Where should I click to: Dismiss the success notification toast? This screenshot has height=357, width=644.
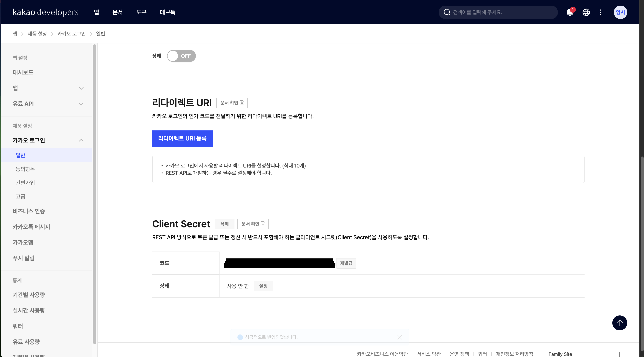tap(400, 337)
